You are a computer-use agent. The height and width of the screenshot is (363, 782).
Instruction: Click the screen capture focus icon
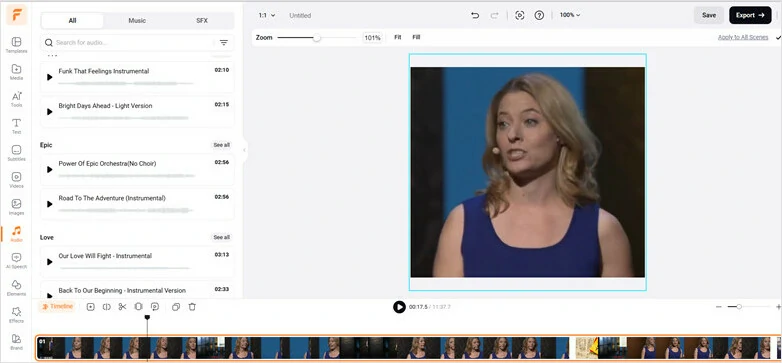coord(520,15)
